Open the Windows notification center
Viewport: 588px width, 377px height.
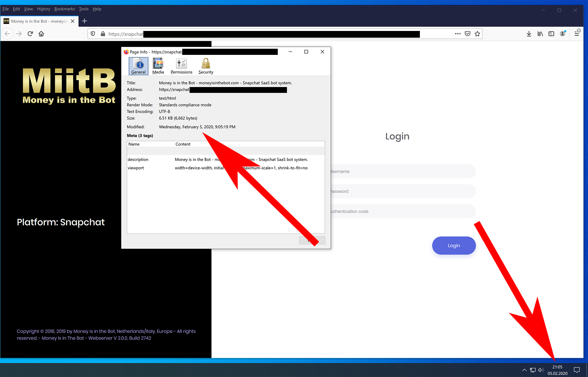coord(577,370)
